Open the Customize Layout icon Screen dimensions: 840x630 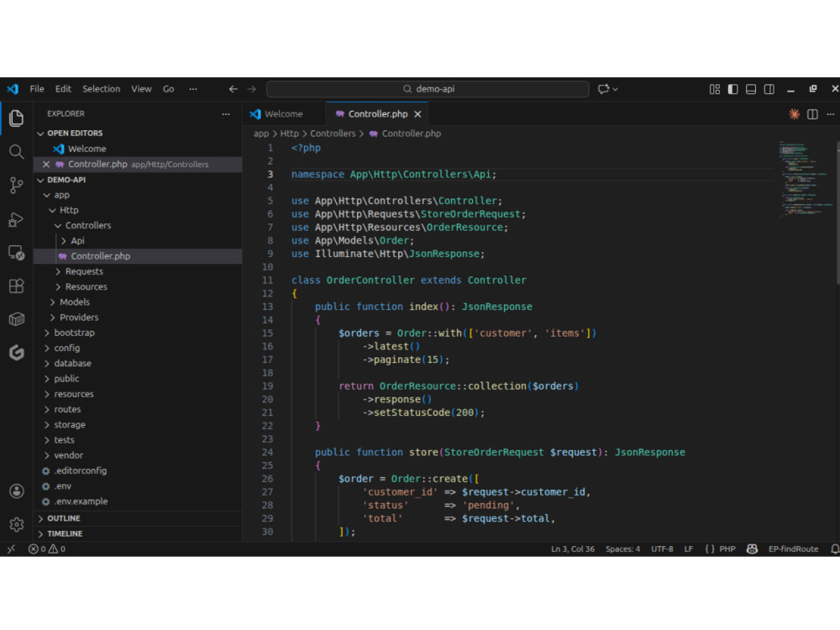click(715, 89)
